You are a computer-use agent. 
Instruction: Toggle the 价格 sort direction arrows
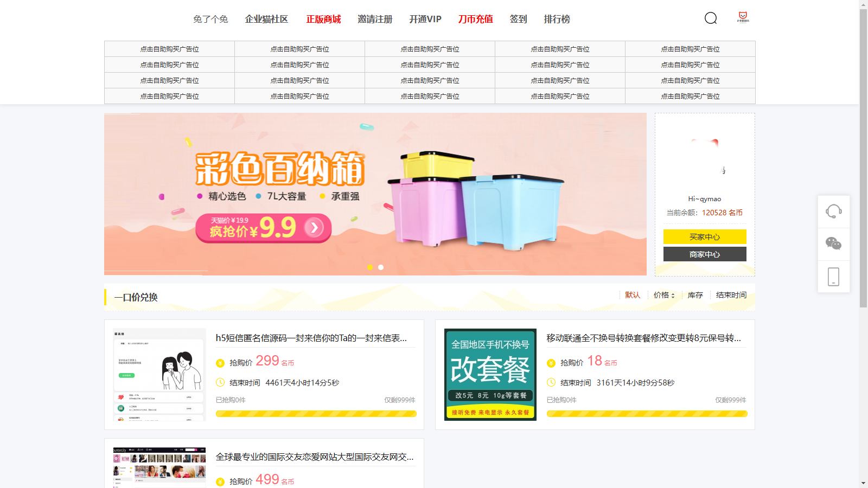pos(673,295)
